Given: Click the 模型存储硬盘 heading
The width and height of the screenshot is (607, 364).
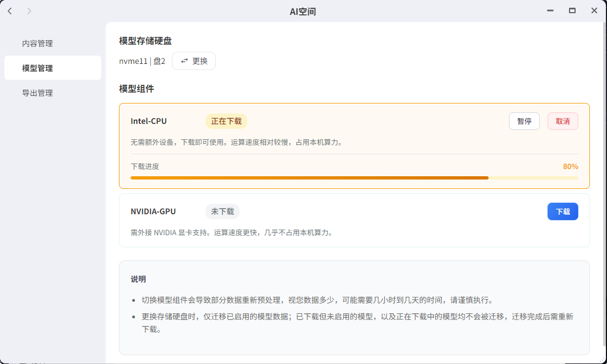Looking at the screenshot, I should point(145,41).
